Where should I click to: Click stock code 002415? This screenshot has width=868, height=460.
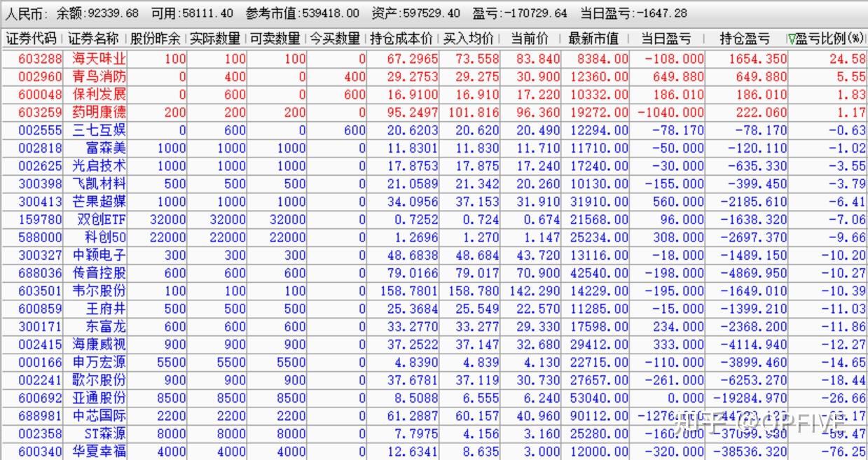point(40,344)
